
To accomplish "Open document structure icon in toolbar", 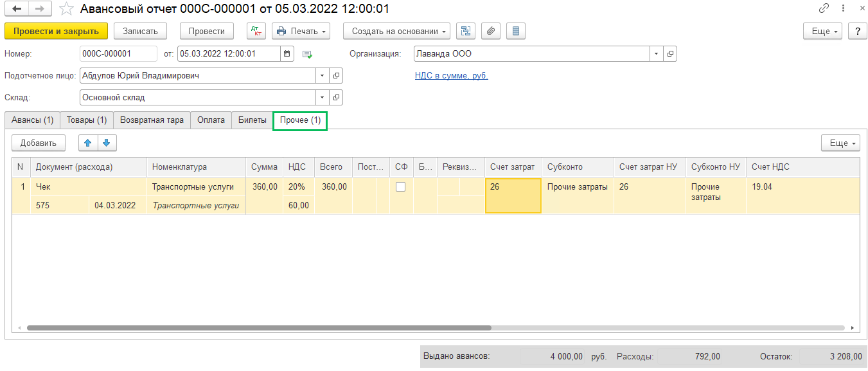I will tap(466, 31).
